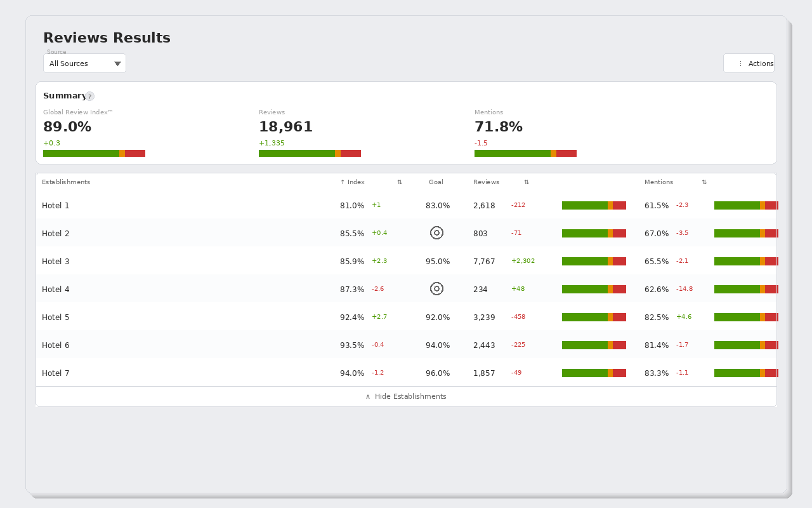Screen dimensions: 812x508
Task: Click the Mentions 71.8% summary value
Action: (499, 127)
